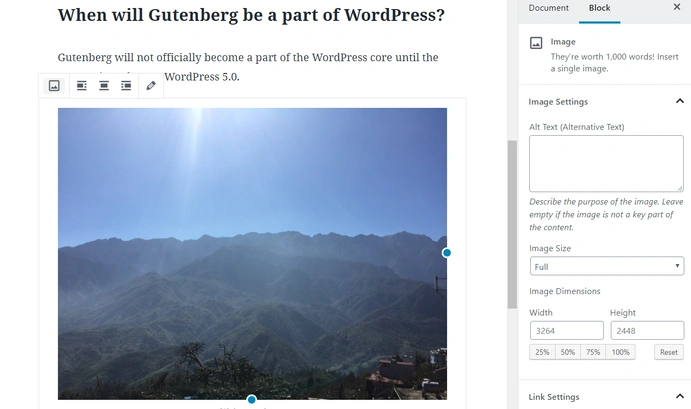This screenshot has height=409, width=691.
Task: Click the Image block icon in sidebar
Action: point(536,43)
